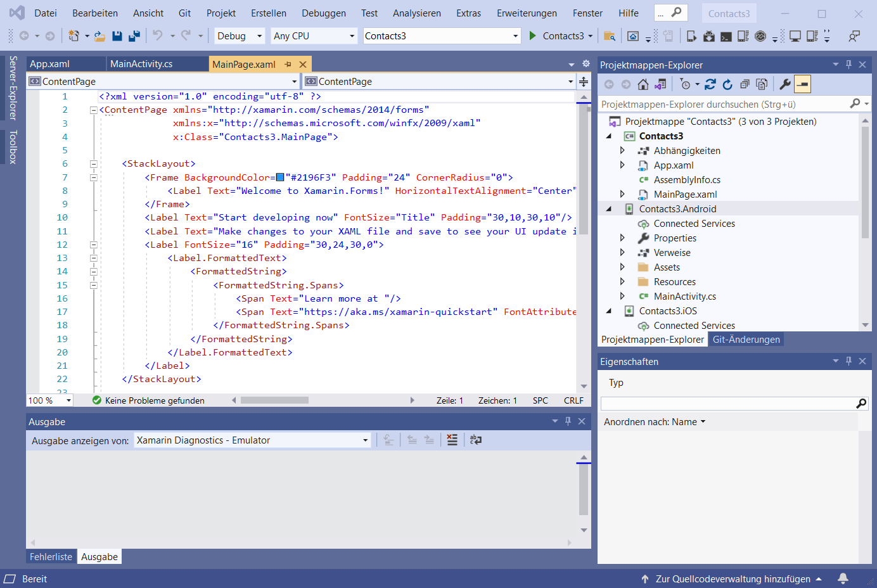
Task: Click the Find in Files icon
Action: pyautogui.click(x=610, y=36)
